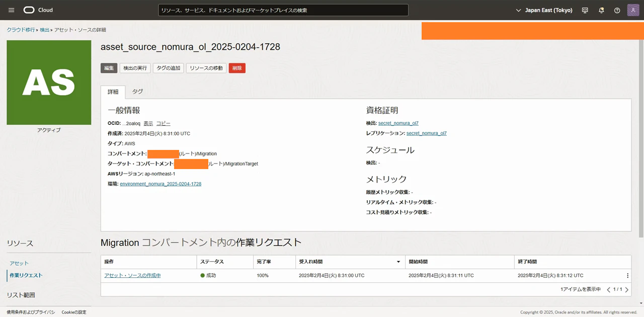Open 使用条件およびプライバシ footer link
Image resolution: width=644 pixels, height=317 pixels.
31,312
